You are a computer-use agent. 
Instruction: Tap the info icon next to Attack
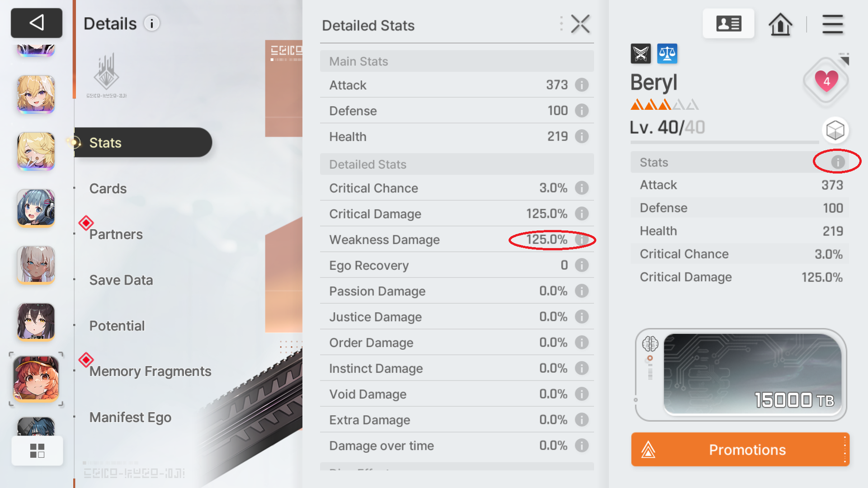pyautogui.click(x=582, y=85)
